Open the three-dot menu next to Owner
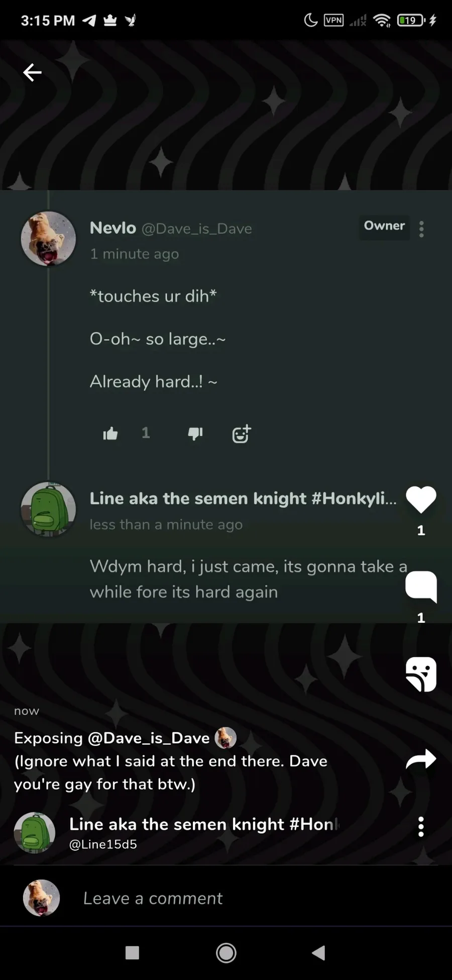This screenshot has width=452, height=980. tap(421, 229)
